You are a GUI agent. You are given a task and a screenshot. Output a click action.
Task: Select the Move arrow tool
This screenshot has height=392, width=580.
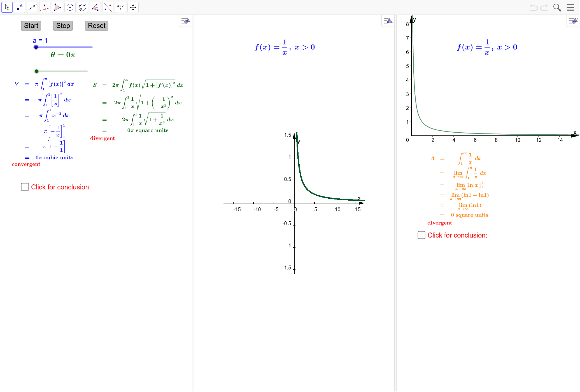[x=7, y=7]
